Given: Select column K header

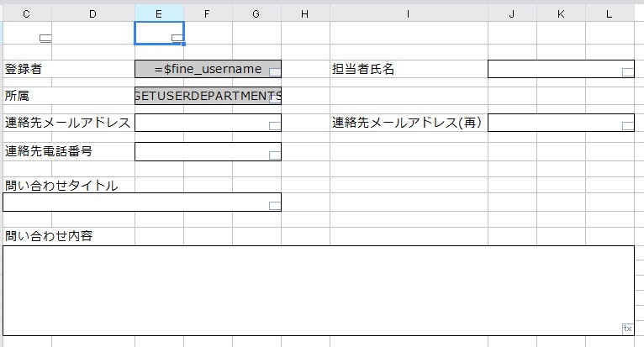Looking at the screenshot, I should coord(561,14).
